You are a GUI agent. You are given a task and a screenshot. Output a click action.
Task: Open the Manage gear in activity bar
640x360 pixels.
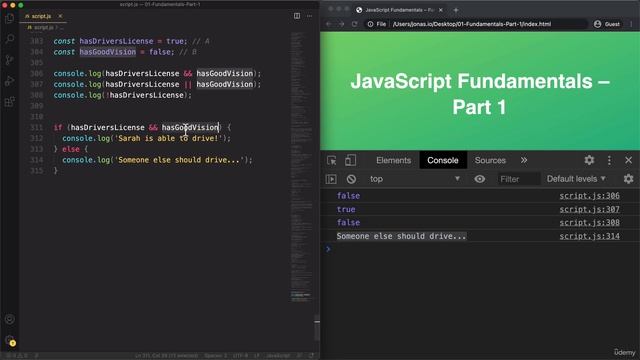click(x=9, y=340)
